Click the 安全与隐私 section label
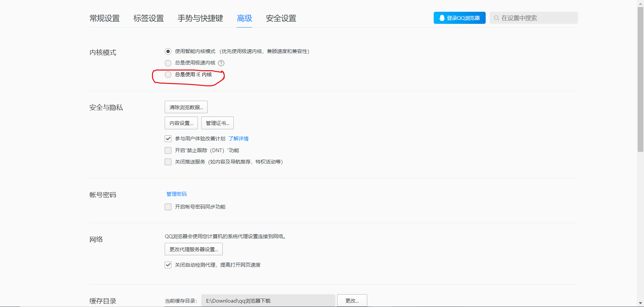Screen dimensions: 644x307 pos(106,107)
